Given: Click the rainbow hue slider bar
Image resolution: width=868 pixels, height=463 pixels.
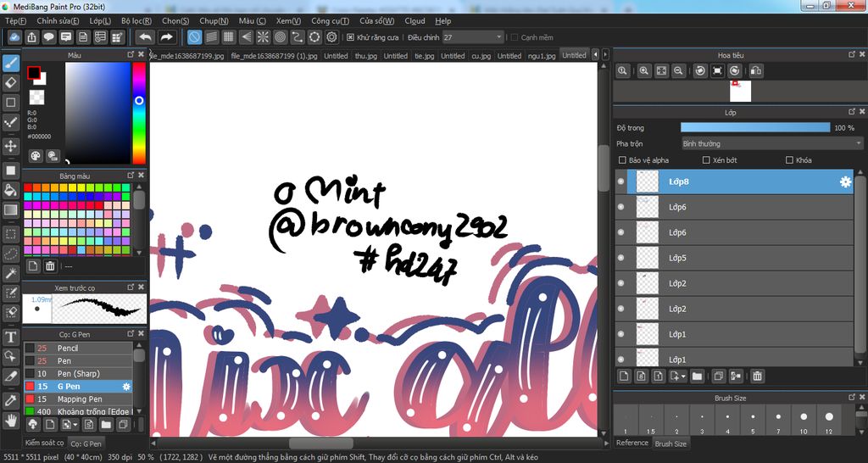Looking at the screenshot, I should (x=139, y=113).
